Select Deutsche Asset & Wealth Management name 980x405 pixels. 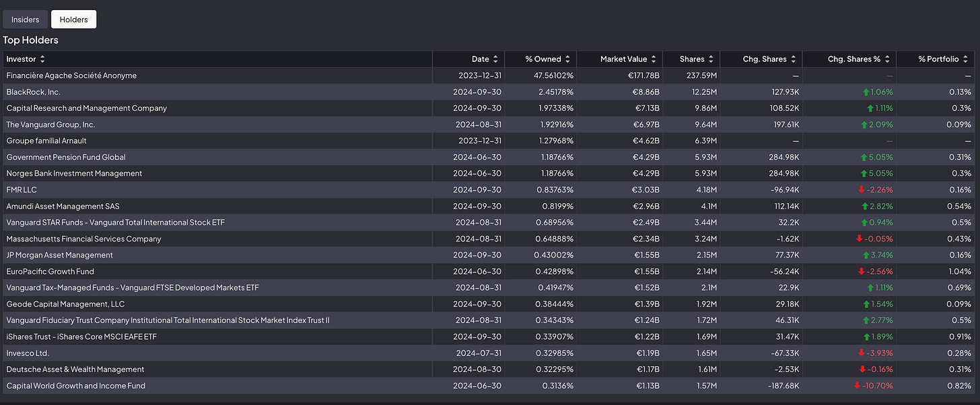point(75,369)
